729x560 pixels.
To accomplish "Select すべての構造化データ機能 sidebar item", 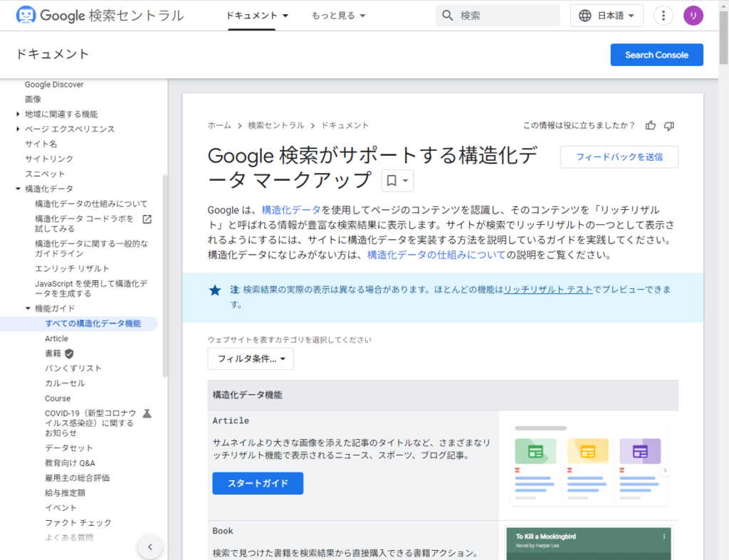I will (x=93, y=324).
